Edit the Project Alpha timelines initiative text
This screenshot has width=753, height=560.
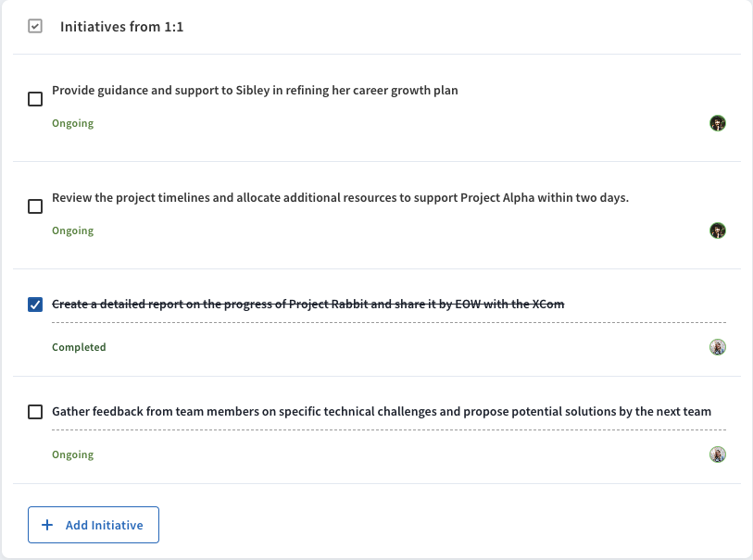[x=341, y=198]
